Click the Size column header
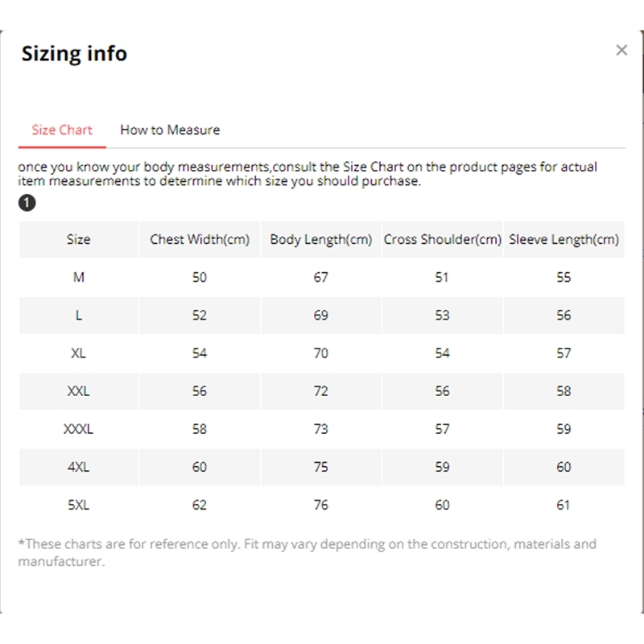 coord(78,239)
